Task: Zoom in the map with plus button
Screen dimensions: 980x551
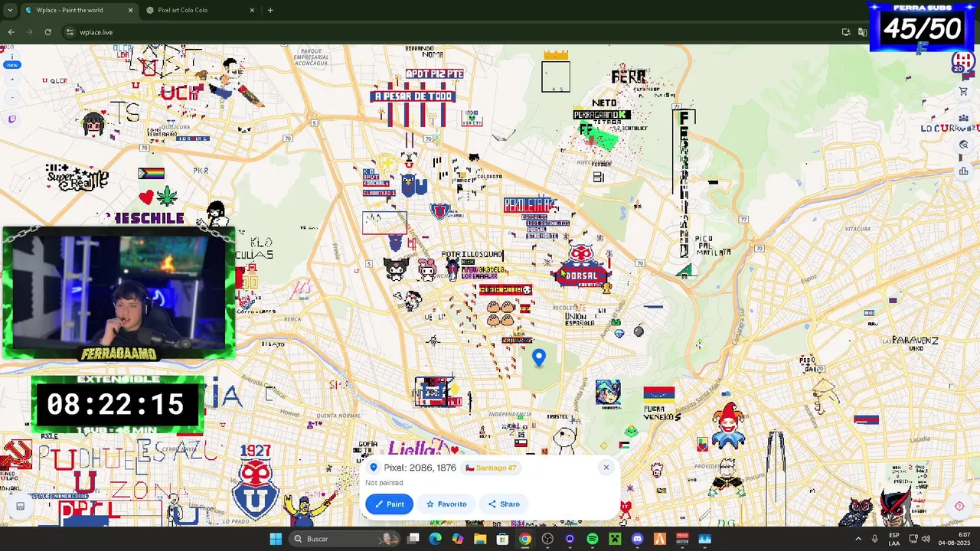Action: click(11, 80)
